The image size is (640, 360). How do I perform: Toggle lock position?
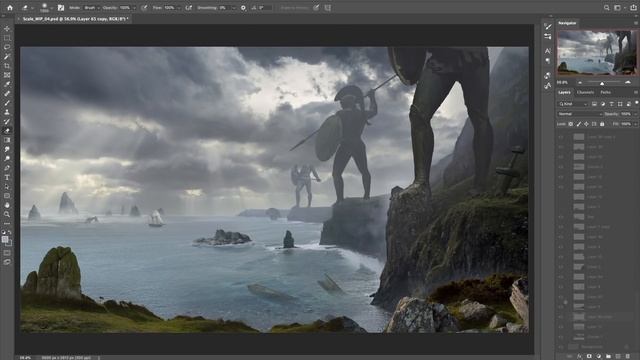click(x=586, y=124)
